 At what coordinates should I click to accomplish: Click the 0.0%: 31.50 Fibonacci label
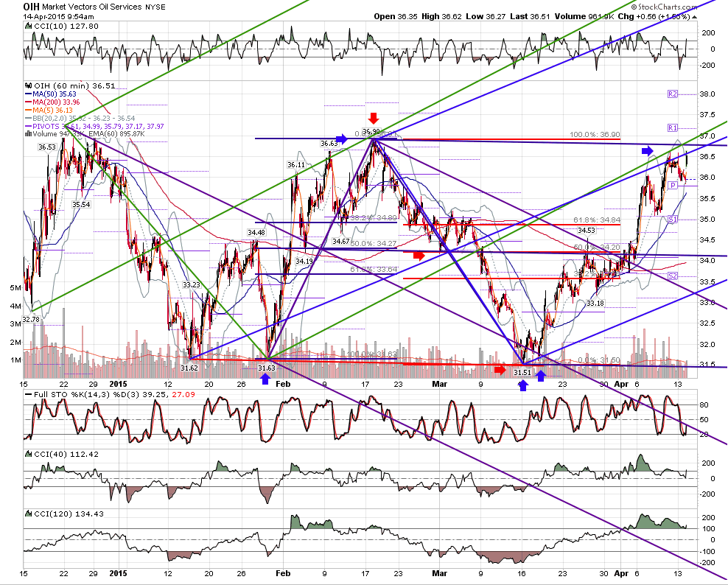[x=599, y=360]
